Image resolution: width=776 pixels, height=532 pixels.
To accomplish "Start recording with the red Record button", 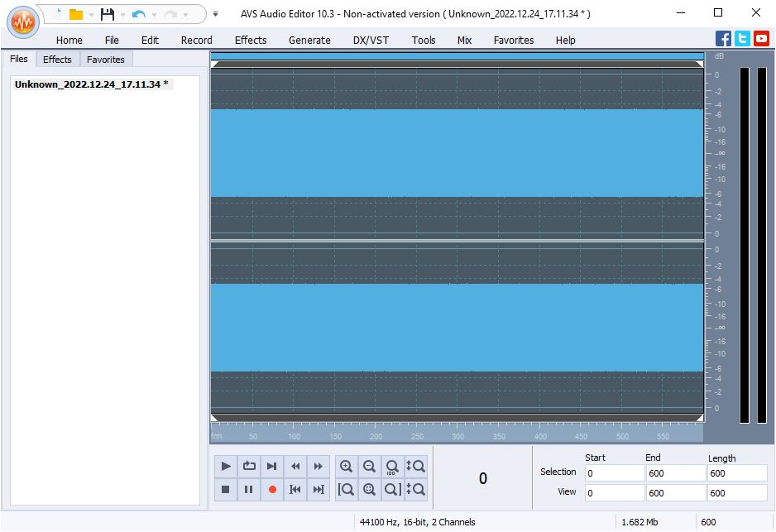I will coord(271,490).
